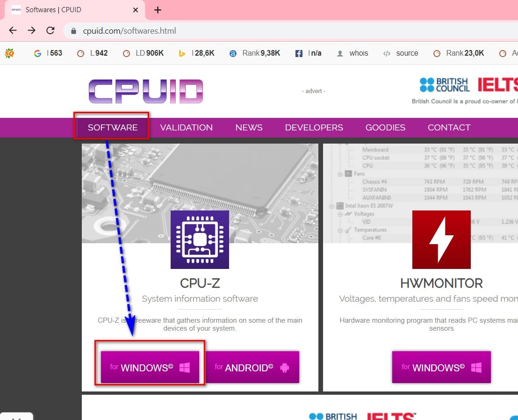Open the SOFTWARE menu item
The height and width of the screenshot is (420, 518).
tap(113, 128)
